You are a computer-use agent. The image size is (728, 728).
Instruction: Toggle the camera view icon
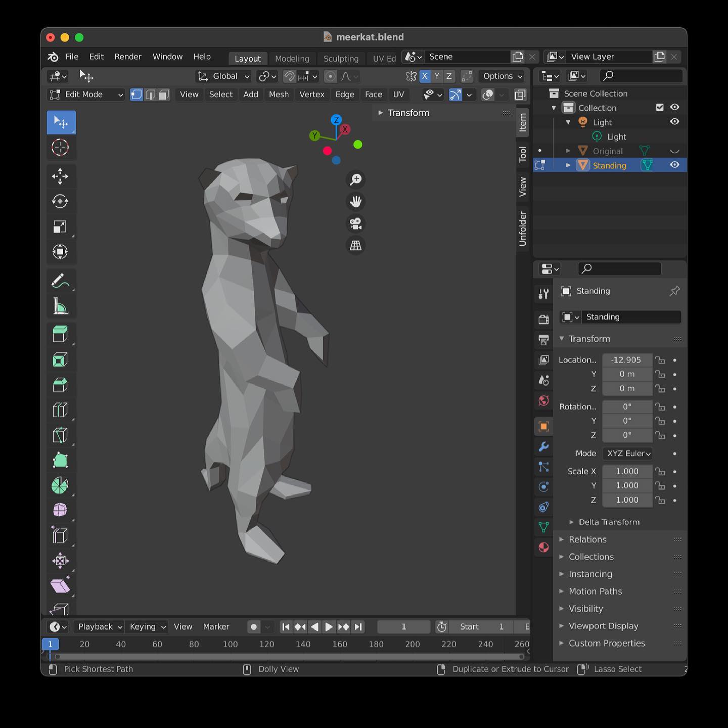click(356, 223)
